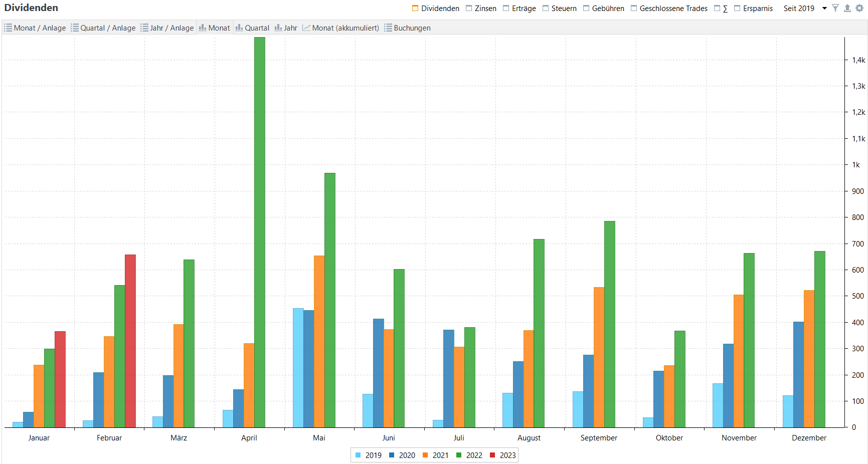Select the Jahr / Anlage tab
Viewport: 868px width, 464px height.
click(x=167, y=28)
